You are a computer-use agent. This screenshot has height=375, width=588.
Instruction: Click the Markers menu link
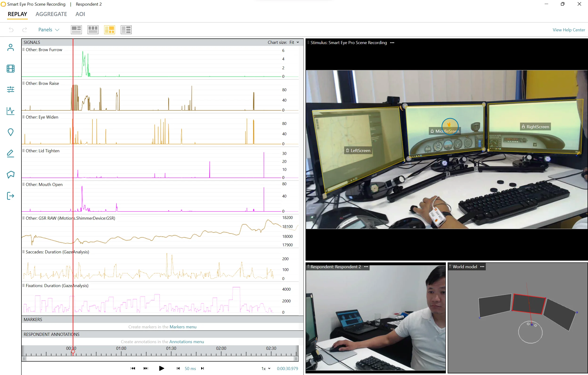[183, 327]
